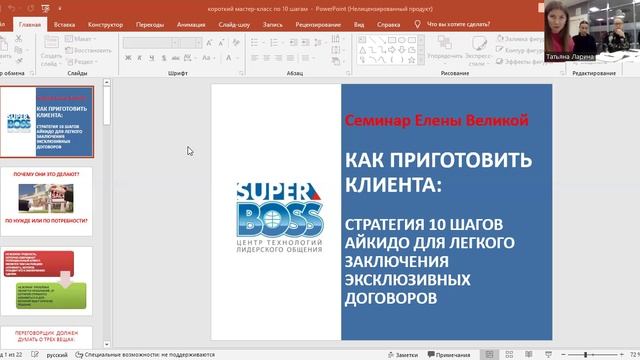Open the Change Case (Aa) dropdown
This screenshot has height=360, width=640.
tap(209, 58)
